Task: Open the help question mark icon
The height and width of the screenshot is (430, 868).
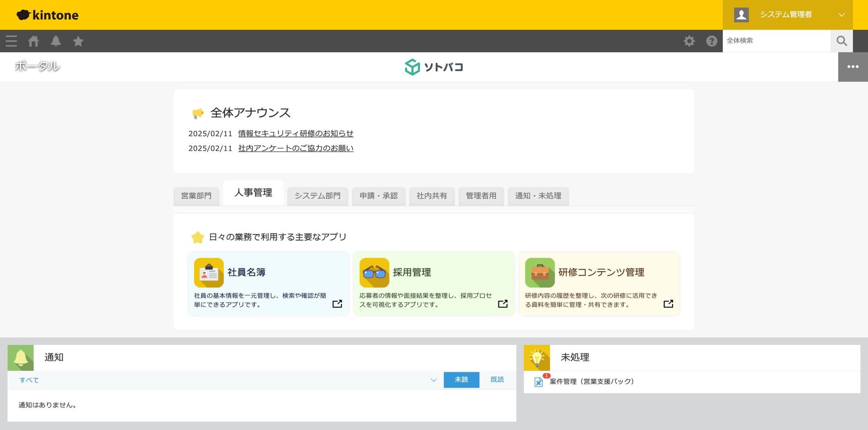Action: [711, 41]
